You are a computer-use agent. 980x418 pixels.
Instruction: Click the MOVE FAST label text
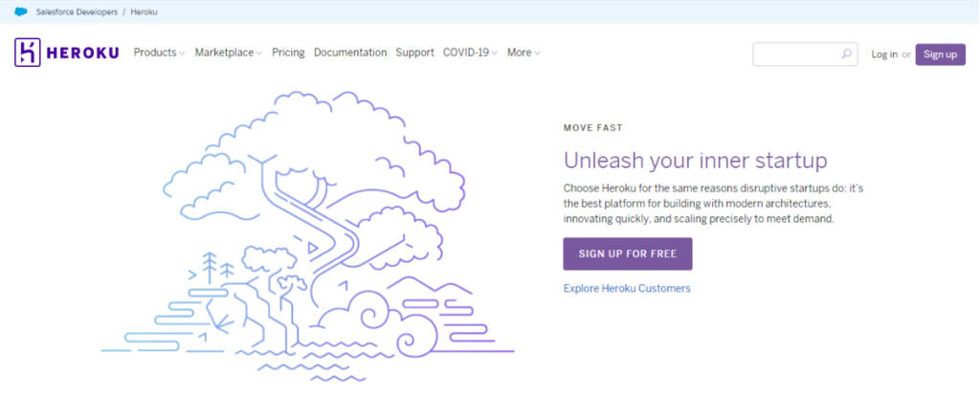point(592,128)
